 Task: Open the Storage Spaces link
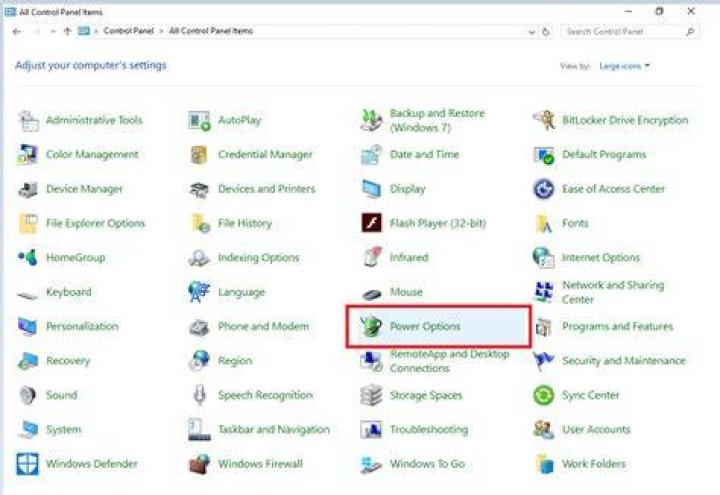(426, 395)
